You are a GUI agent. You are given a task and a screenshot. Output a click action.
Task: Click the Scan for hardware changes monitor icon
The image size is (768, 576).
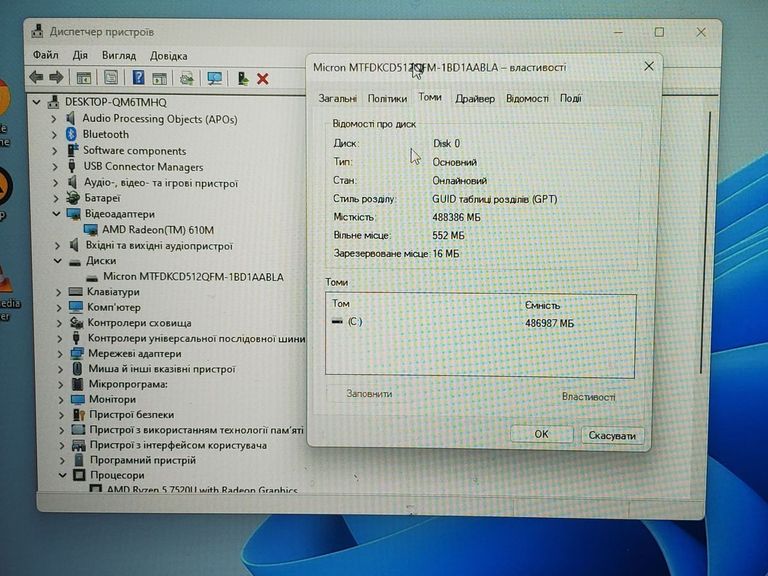coord(215,78)
